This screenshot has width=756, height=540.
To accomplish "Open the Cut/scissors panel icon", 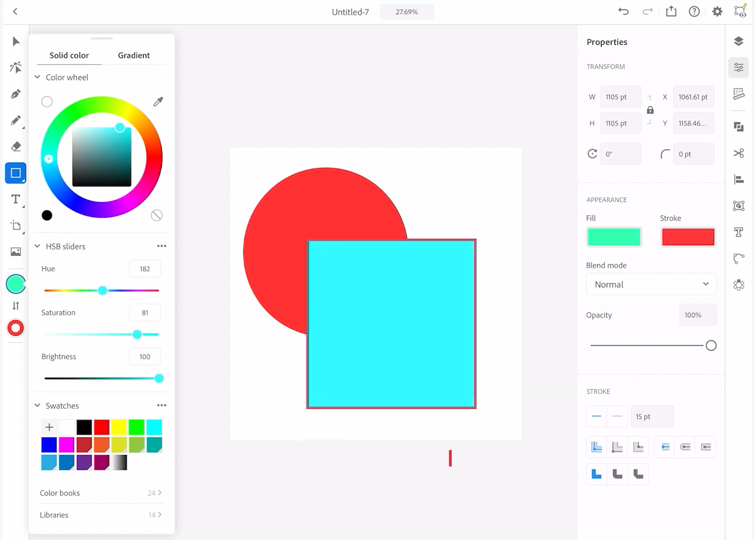I will point(738,153).
